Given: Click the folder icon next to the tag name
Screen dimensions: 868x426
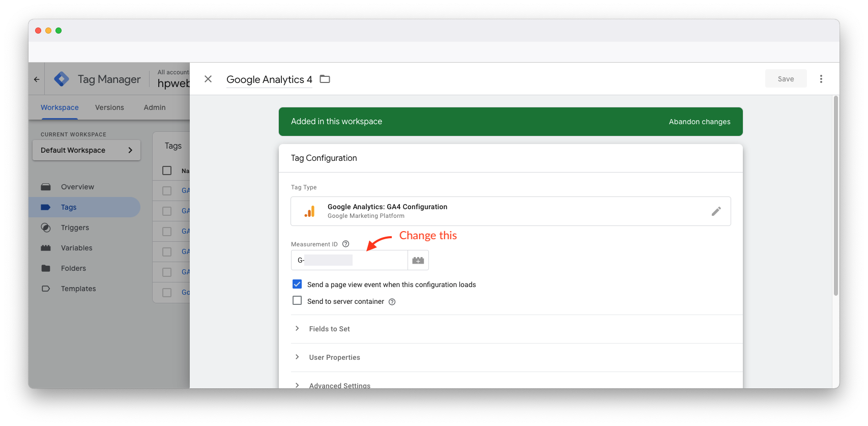Looking at the screenshot, I should pyautogui.click(x=325, y=79).
